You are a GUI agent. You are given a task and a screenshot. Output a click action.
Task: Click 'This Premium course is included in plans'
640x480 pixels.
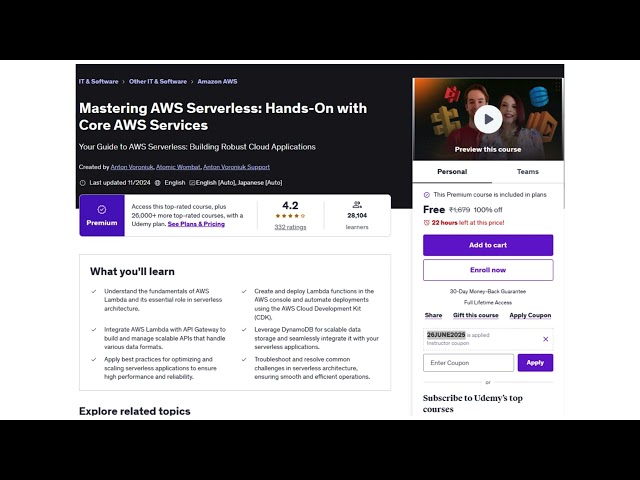coord(490,195)
